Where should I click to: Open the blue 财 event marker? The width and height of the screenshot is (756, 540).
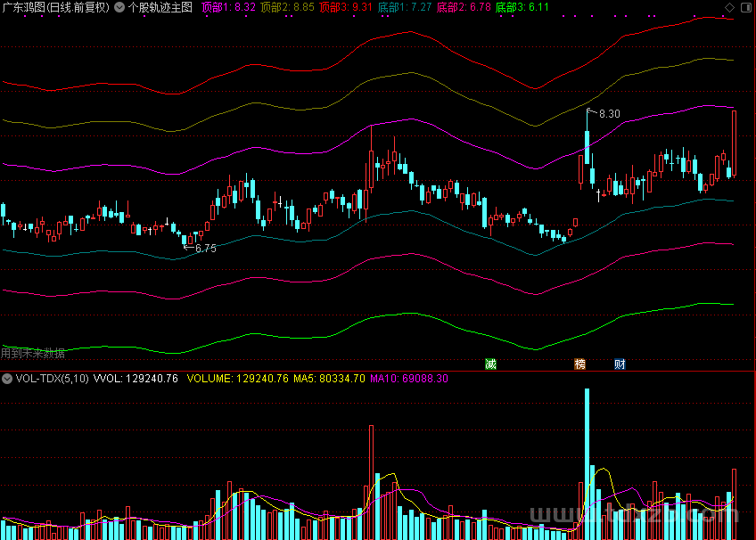tap(620, 364)
